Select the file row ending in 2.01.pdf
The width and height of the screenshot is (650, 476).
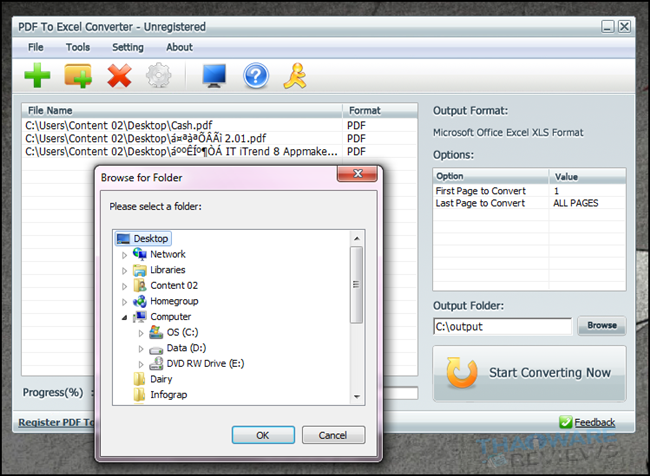[219, 138]
